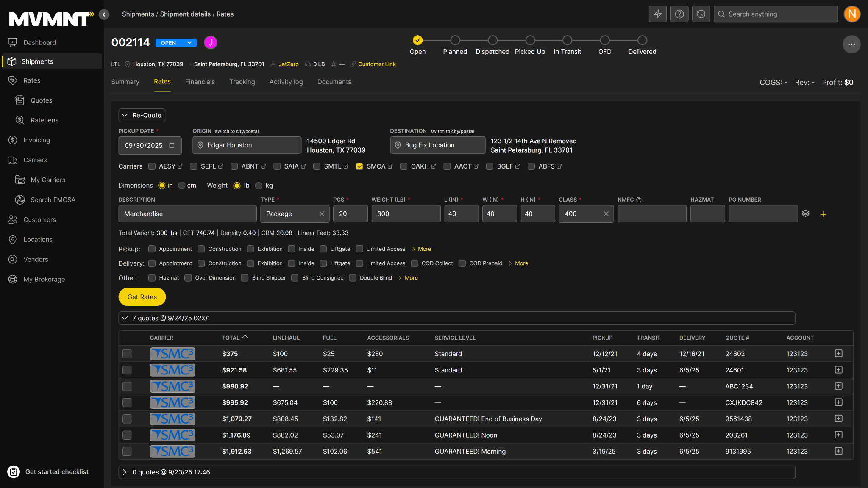
Task: Expand details for the $375 quote row
Action: pos(838,353)
